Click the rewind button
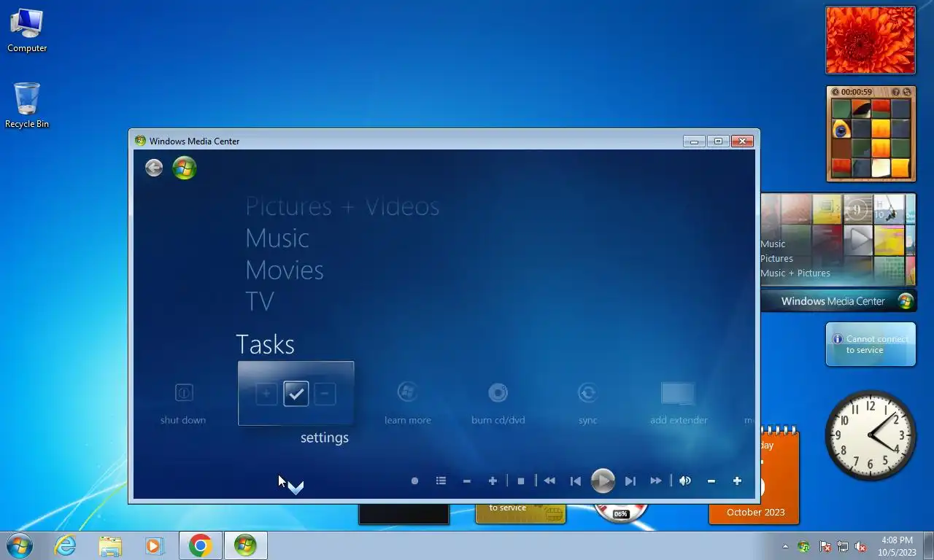Viewport: 934px width, 560px height. [x=549, y=481]
